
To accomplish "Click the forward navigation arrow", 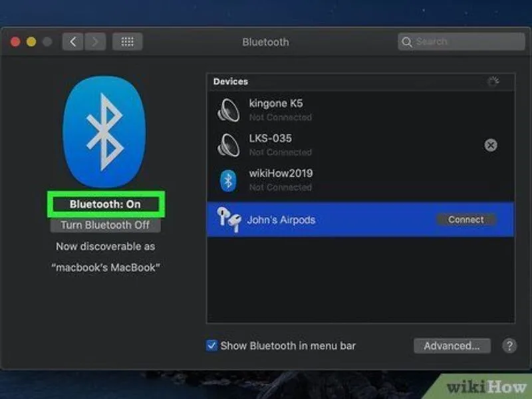I will click(x=95, y=42).
